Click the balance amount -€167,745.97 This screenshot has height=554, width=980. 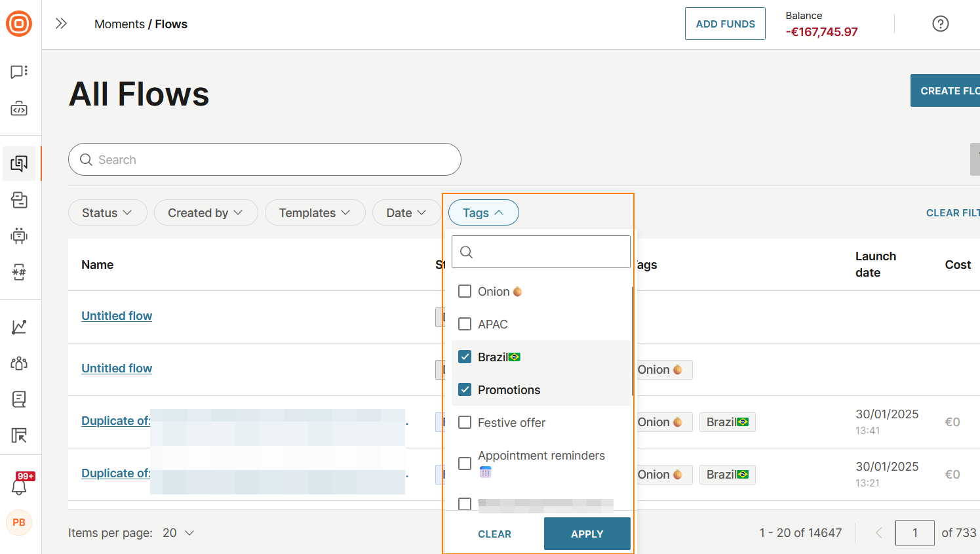(x=822, y=31)
